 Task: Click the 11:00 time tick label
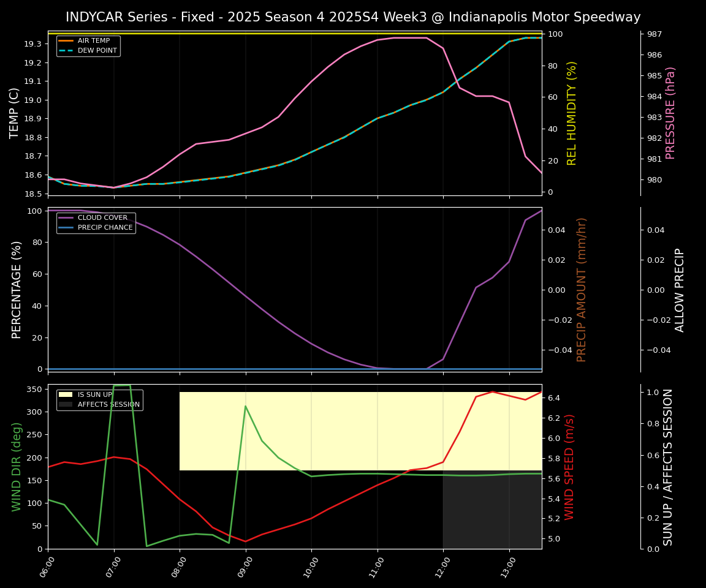[x=376, y=567]
